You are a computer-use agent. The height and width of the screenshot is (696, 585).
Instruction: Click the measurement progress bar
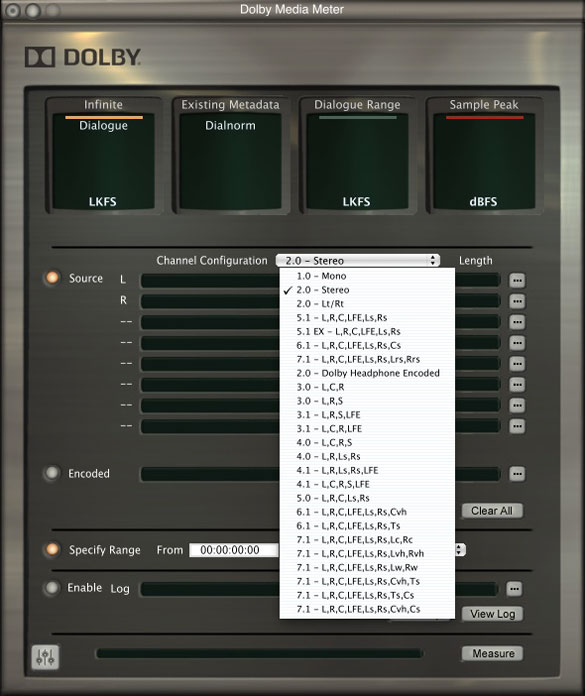click(x=259, y=653)
